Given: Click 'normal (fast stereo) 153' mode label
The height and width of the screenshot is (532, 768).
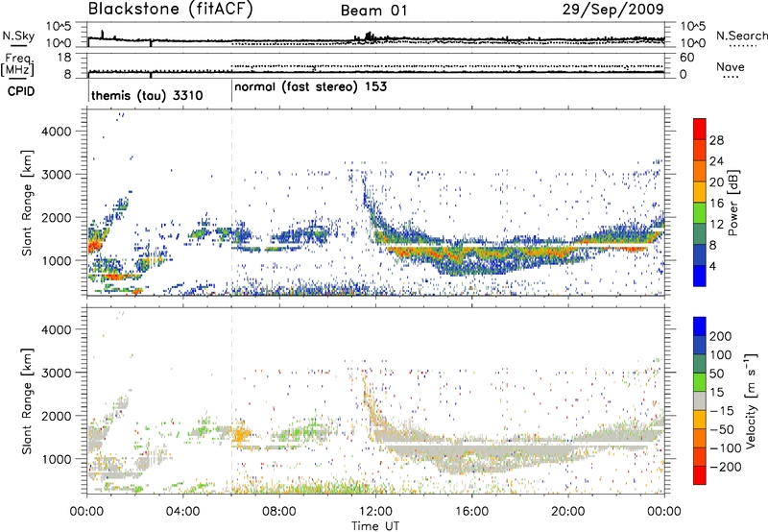Looking at the screenshot, I should pyautogui.click(x=310, y=87).
